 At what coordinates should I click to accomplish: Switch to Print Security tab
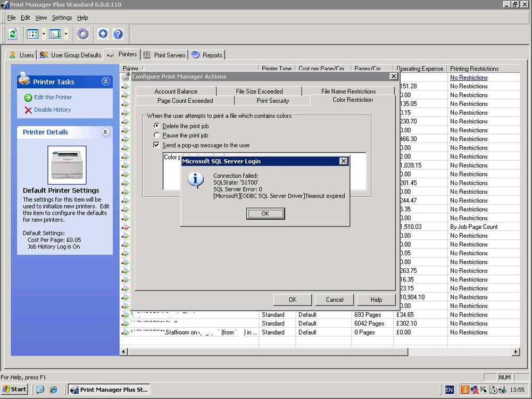tap(273, 101)
